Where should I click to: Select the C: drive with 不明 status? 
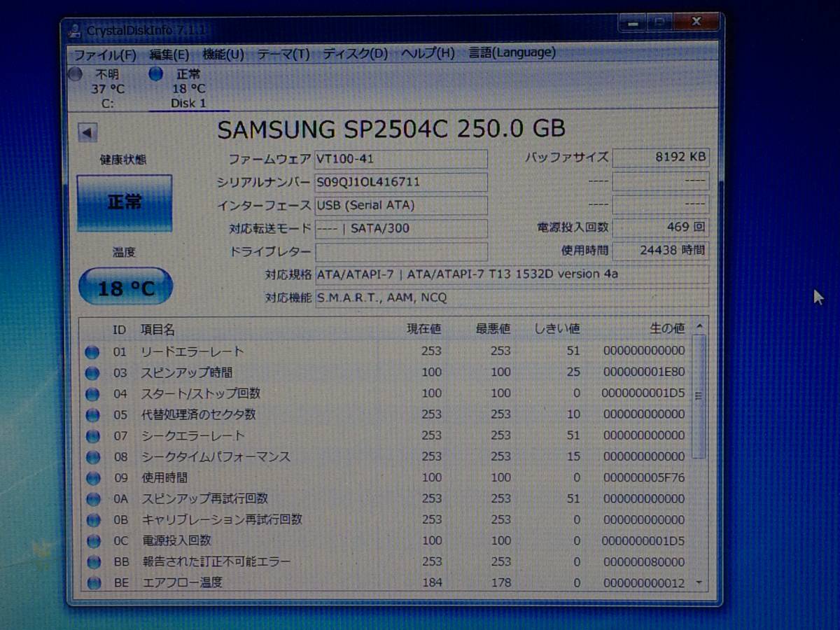(x=108, y=89)
